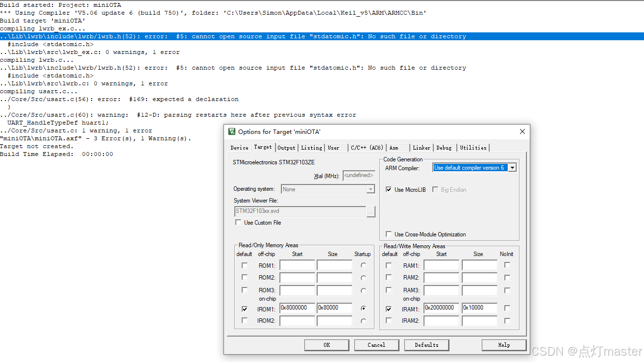644x362 pixels.
Task: Check the IROM2 default checkbox
Action: (x=245, y=321)
